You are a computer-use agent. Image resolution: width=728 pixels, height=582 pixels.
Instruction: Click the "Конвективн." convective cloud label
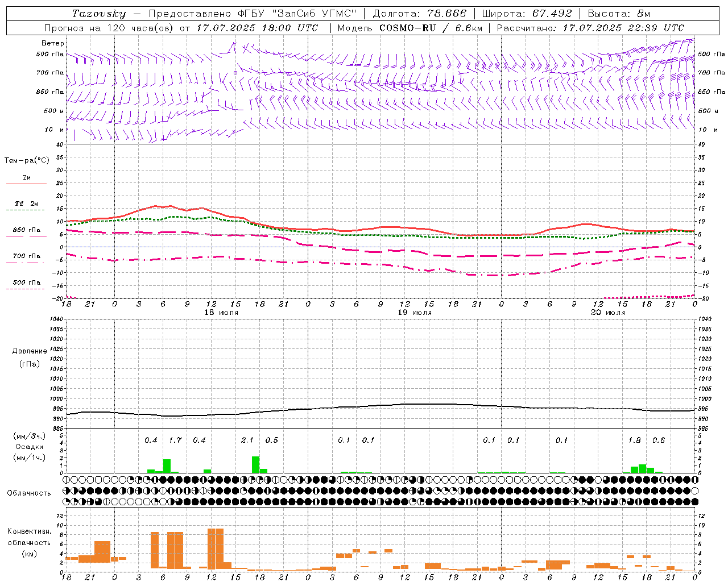(30, 531)
